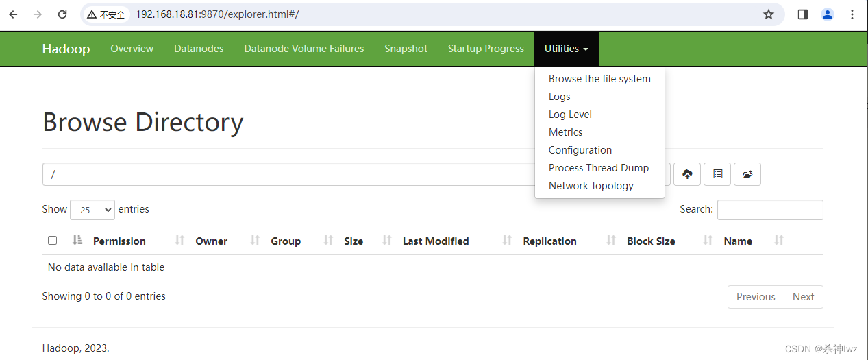Image resolution: width=868 pixels, height=360 pixels.
Task: Click the list icon button beside upload
Action: point(717,174)
